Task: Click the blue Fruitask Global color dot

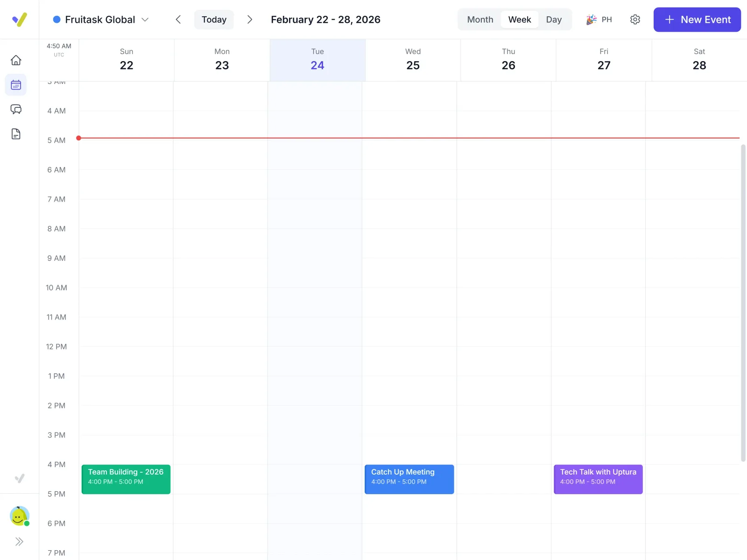Action: click(57, 20)
